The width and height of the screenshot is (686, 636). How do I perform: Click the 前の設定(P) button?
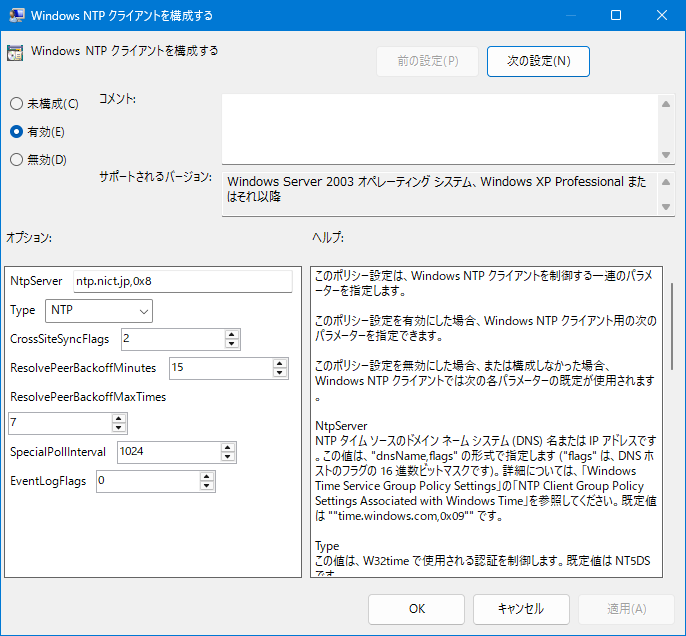(x=427, y=61)
